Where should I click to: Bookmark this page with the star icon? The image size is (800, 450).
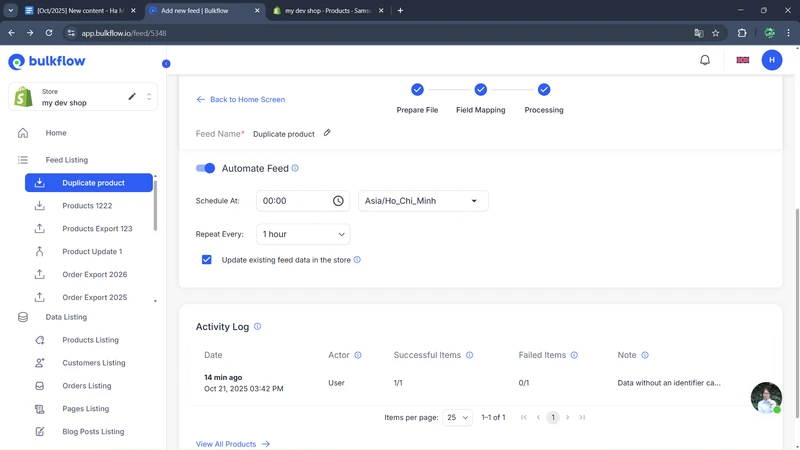pos(715,33)
